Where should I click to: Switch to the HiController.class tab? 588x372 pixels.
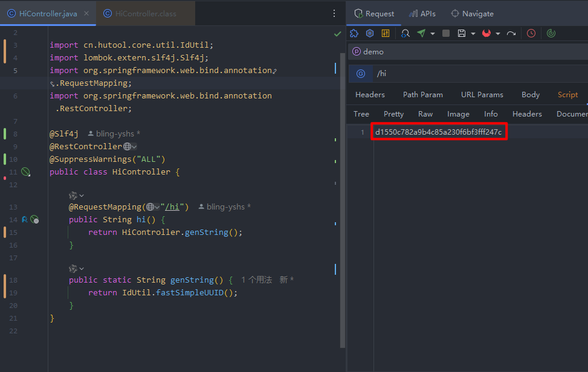(146, 14)
